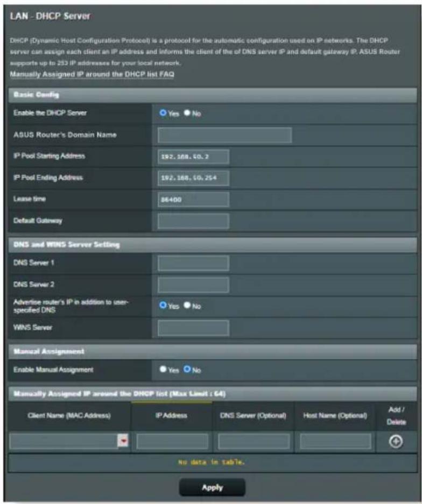Click the 'Enable Manual Assignment' label
422x504 pixels.
(x=53, y=370)
